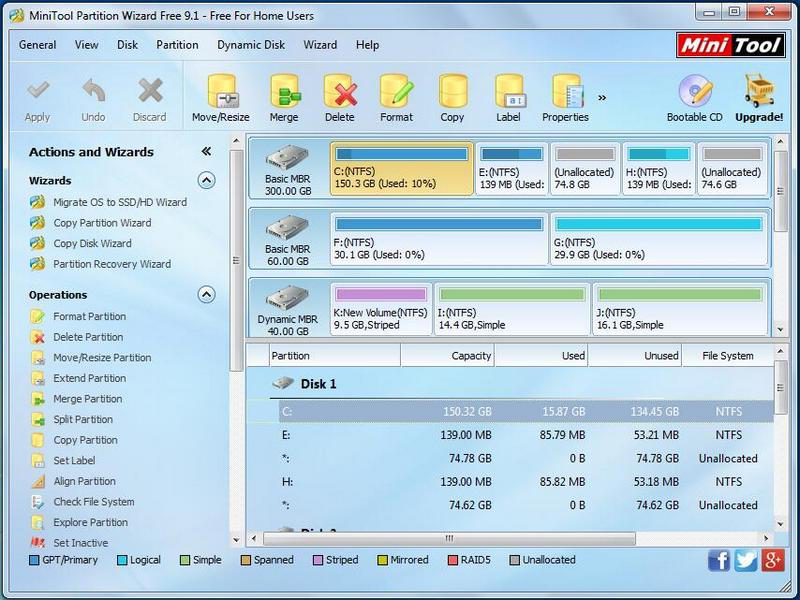The image size is (800, 600).
Task: Select the K:New Volume striped block
Action: pos(381,309)
